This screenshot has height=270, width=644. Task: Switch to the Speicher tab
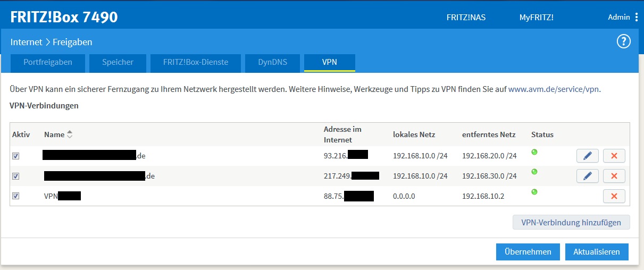pos(118,62)
